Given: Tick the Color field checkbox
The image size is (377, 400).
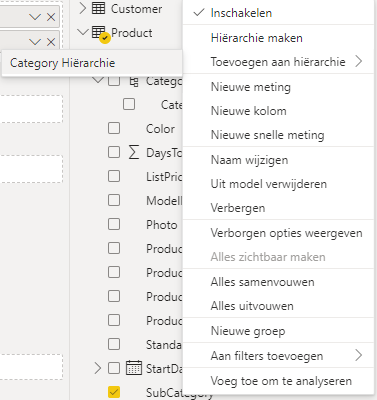Looking at the screenshot, I should [114, 128].
